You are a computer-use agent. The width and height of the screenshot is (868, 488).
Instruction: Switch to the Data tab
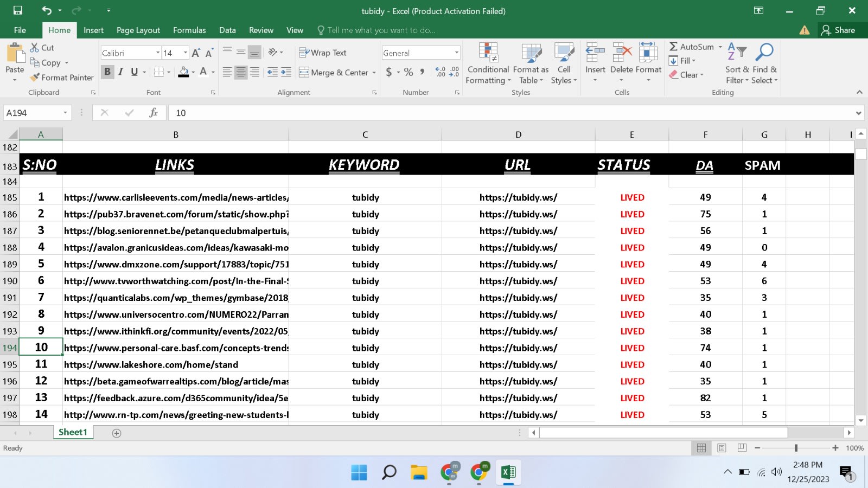(x=227, y=30)
